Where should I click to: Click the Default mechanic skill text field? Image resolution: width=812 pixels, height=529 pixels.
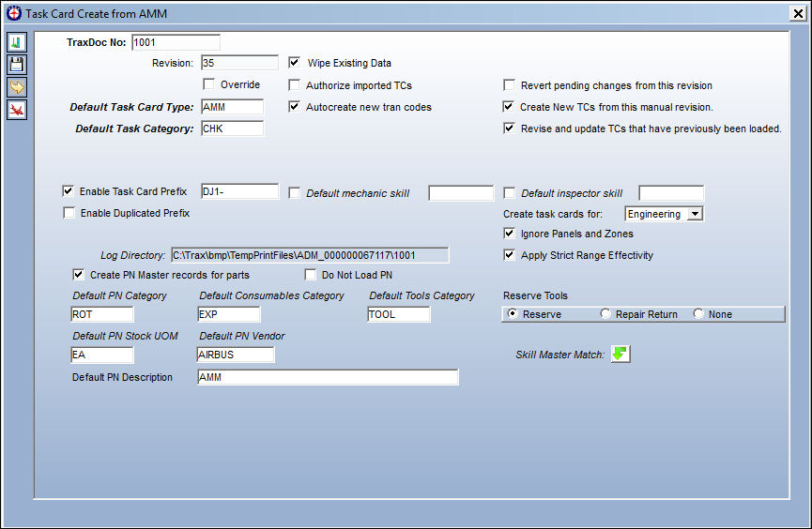tap(461, 193)
